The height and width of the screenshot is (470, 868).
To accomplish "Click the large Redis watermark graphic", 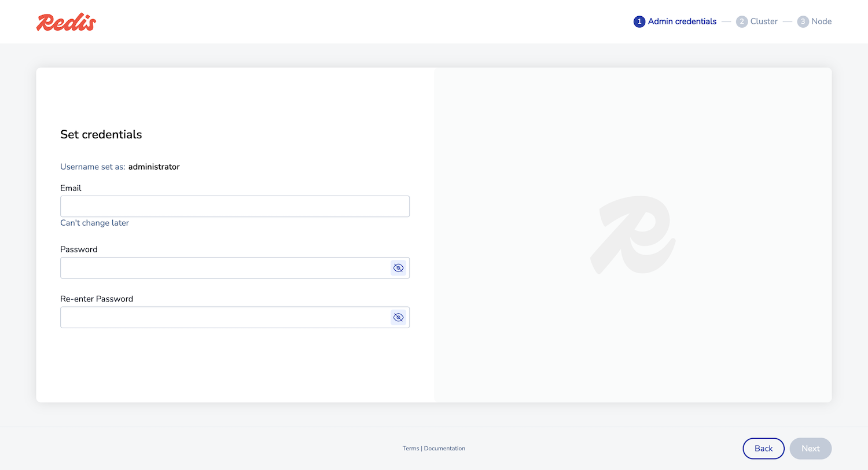I will 633,234.
